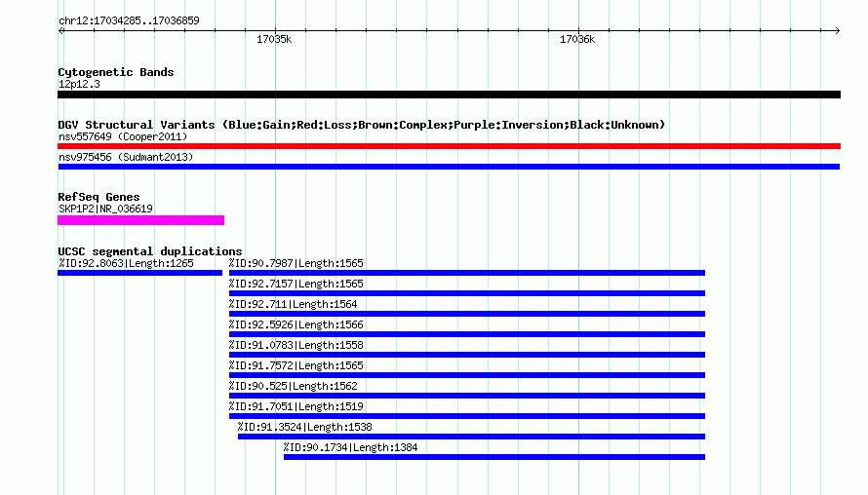Click the bar under %ID:92.711|Length:1564
The image size is (868, 495).
(467, 314)
